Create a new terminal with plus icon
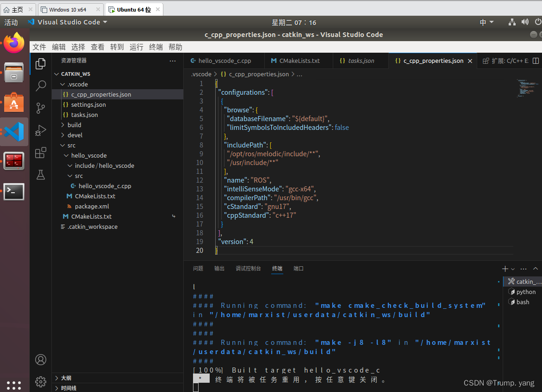Image resolution: width=542 pixels, height=392 pixels. point(505,269)
